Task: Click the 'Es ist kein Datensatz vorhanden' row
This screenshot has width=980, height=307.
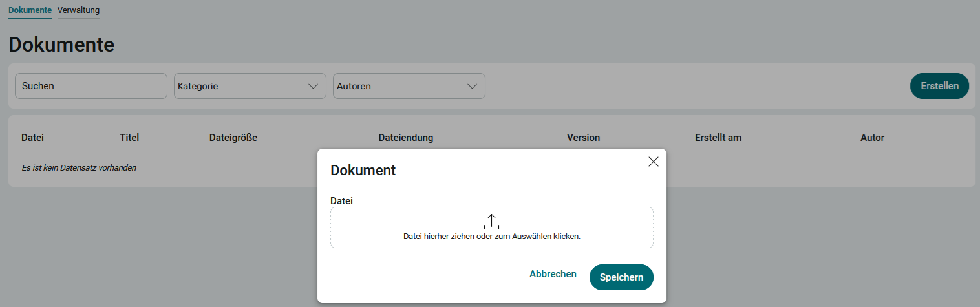Action: [79, 168]
